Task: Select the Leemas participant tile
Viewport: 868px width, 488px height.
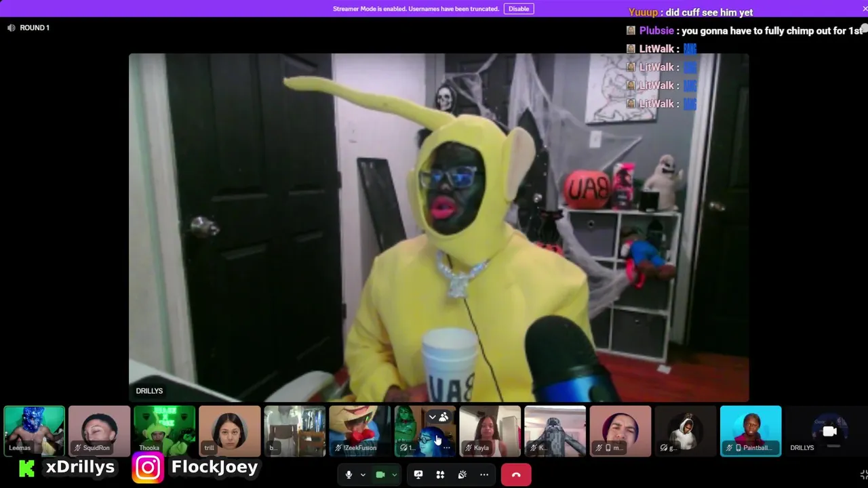Action: coord(34,430)
